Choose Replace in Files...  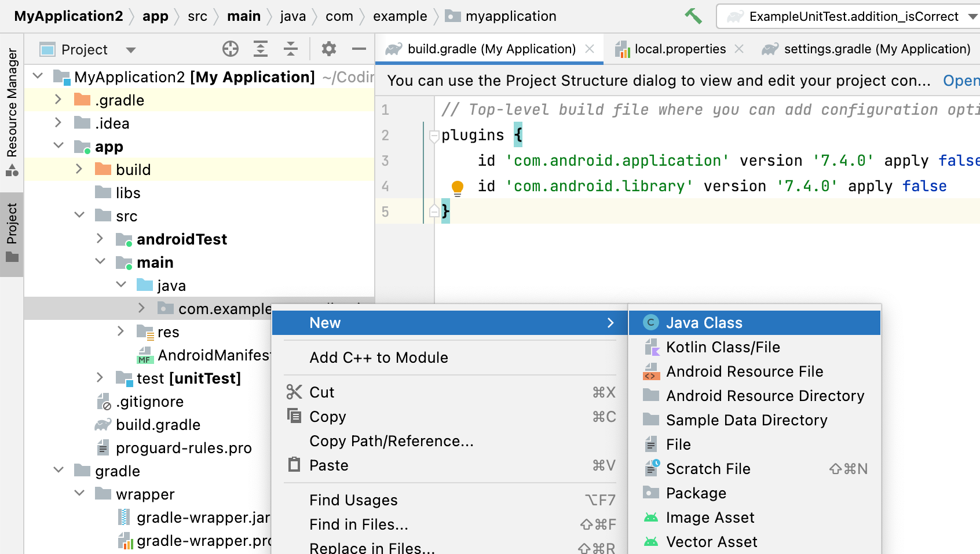coord(450,546)
